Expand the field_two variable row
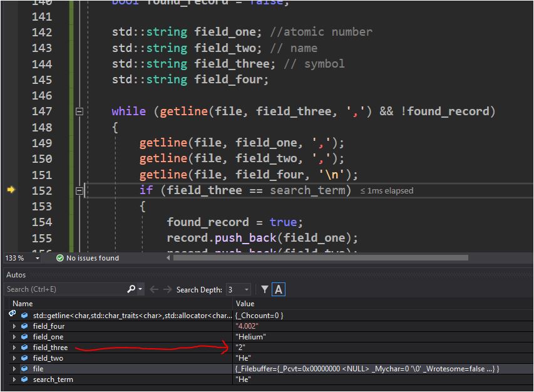Image resolution: width=534 pixels, height=392 pixels. click(x=14, y=358)
